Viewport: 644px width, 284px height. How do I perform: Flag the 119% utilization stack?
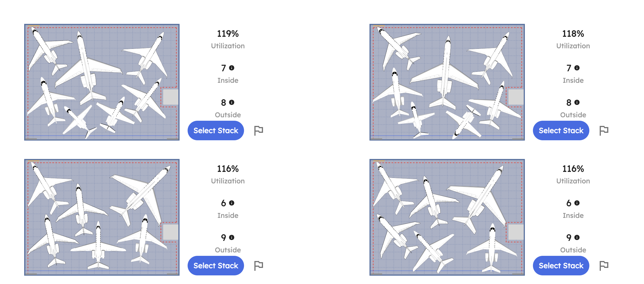(x=259, y=130)
